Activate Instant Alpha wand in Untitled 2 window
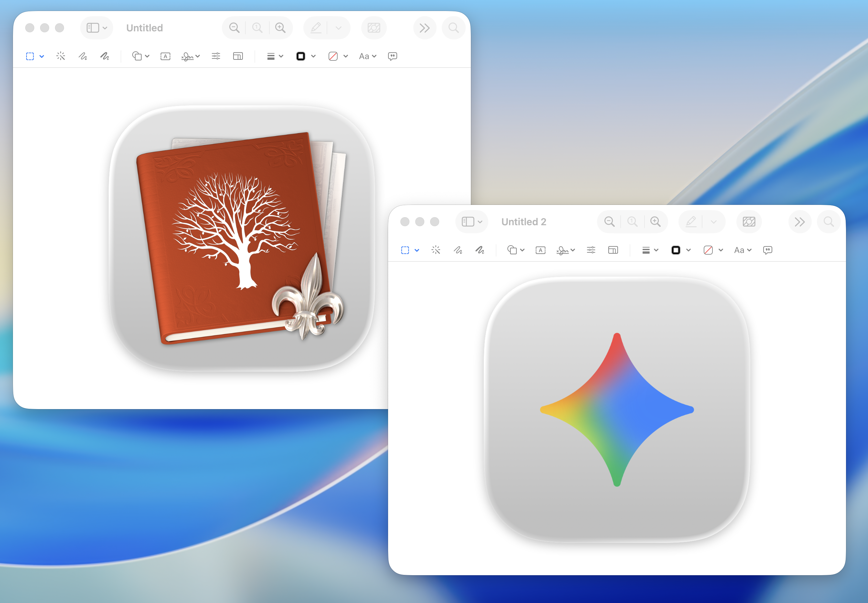This screenshot has height=603, width=868. tap(436, 250)
